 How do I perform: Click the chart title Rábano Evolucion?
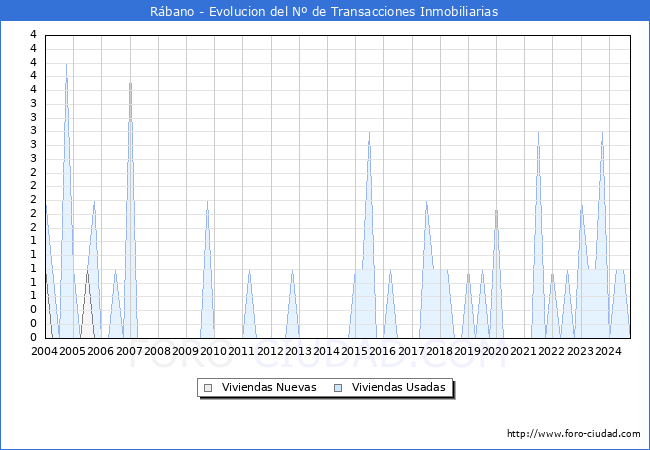[324, 11]
